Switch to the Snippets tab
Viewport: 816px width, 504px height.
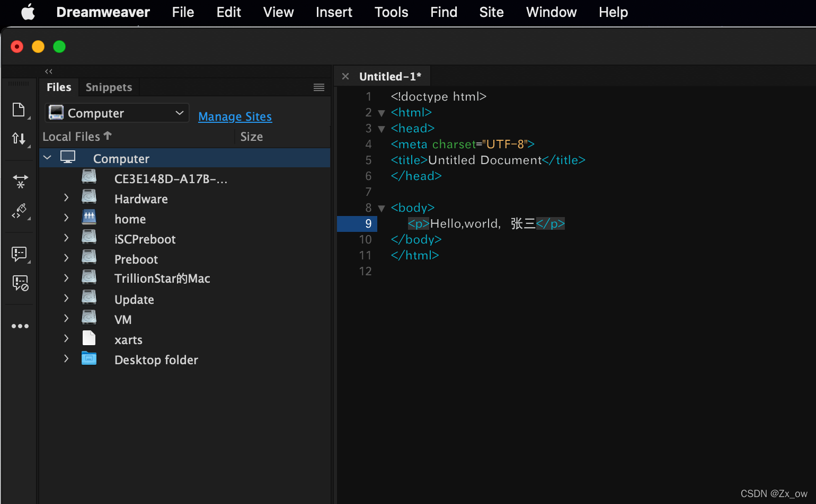[109, 87]
